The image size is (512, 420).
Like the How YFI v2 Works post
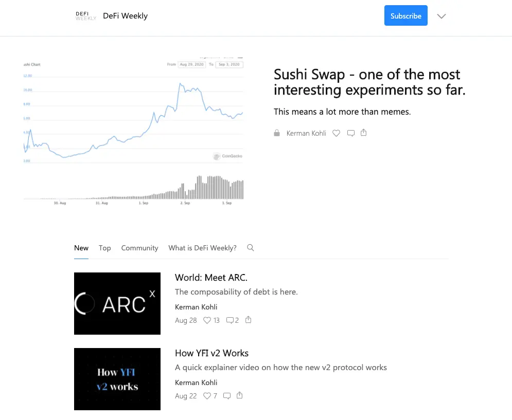click(210, 396)
